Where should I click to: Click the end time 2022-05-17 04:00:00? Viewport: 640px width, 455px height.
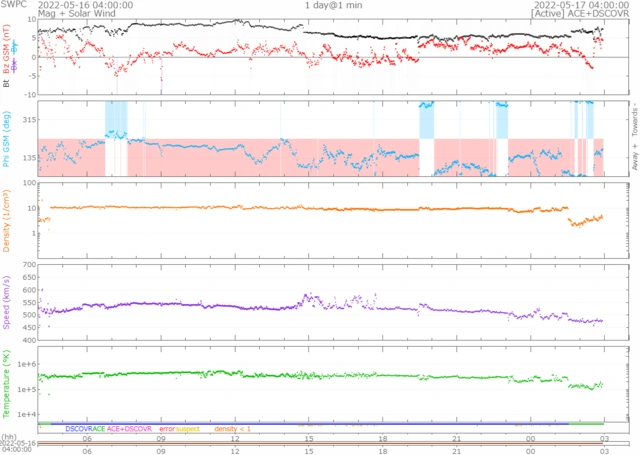coord(582,5)
